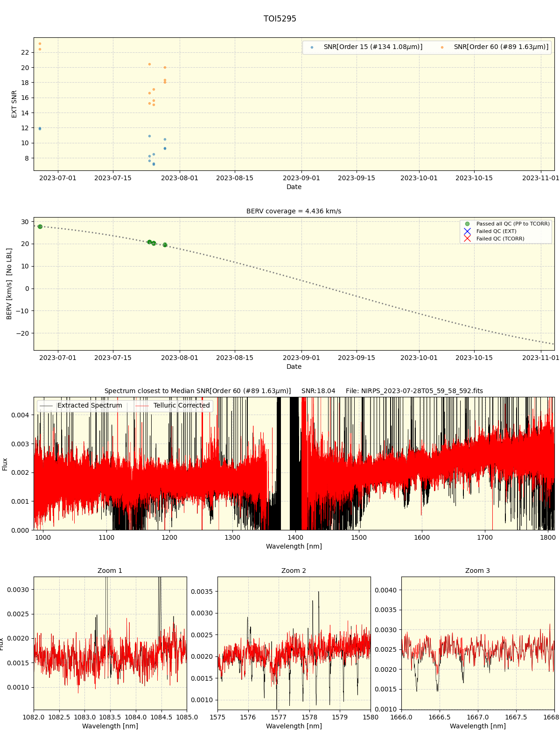Click the orange Order 60 legend marker
560x747 pixels.
(x=442, y=47)
